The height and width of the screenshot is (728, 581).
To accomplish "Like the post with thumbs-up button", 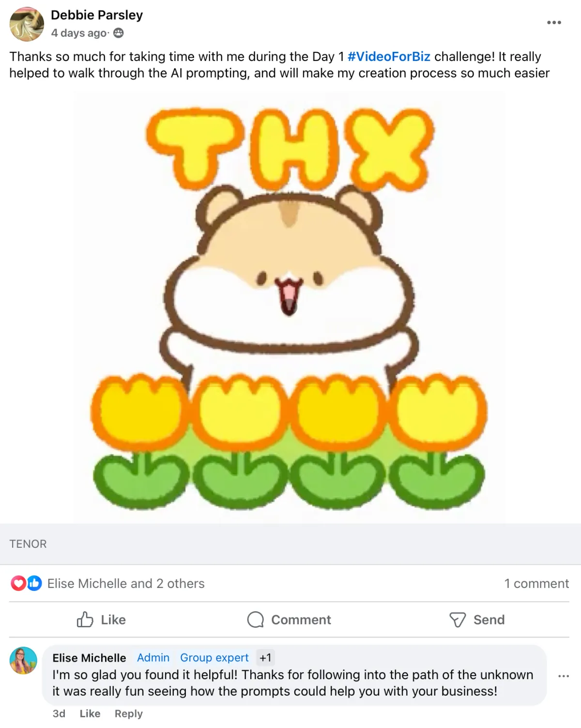I will click(101, 620).
